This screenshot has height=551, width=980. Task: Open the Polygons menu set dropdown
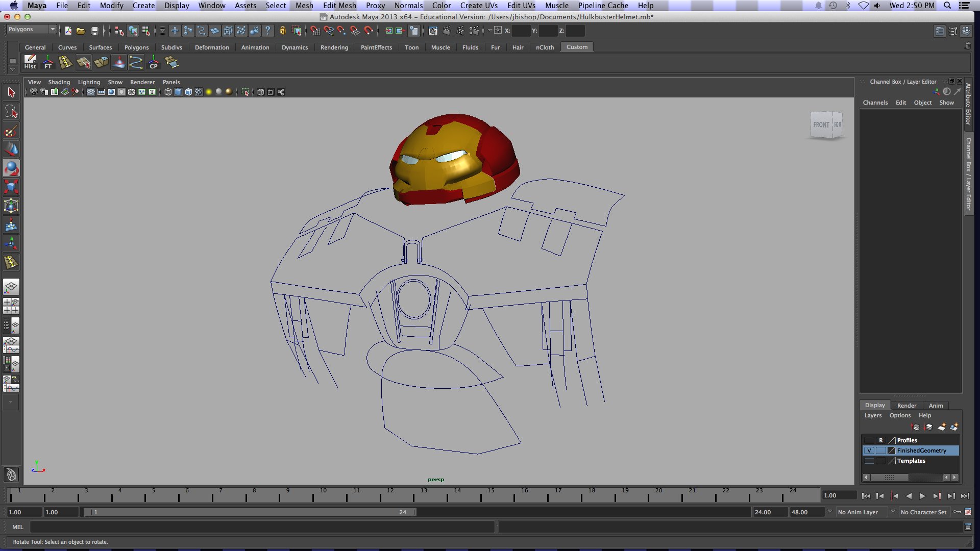(31, 30)
